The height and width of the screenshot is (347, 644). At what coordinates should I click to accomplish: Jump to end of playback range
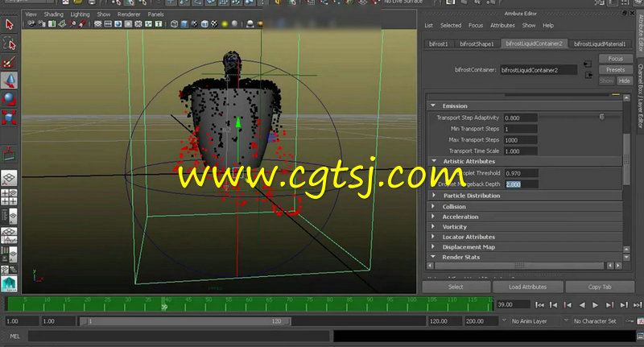[637, 304]
